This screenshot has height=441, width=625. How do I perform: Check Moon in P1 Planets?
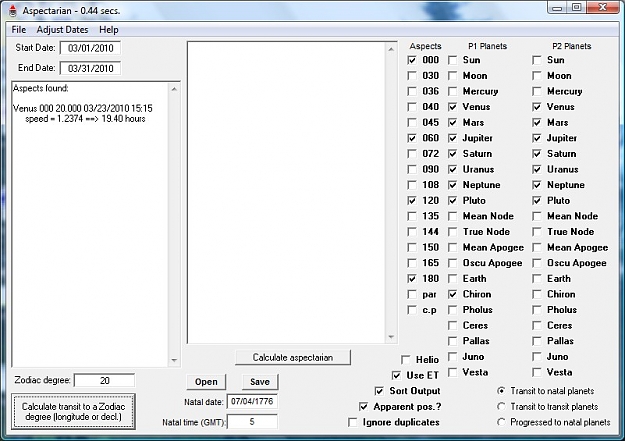pyautogui.click(x=452, y=76)
